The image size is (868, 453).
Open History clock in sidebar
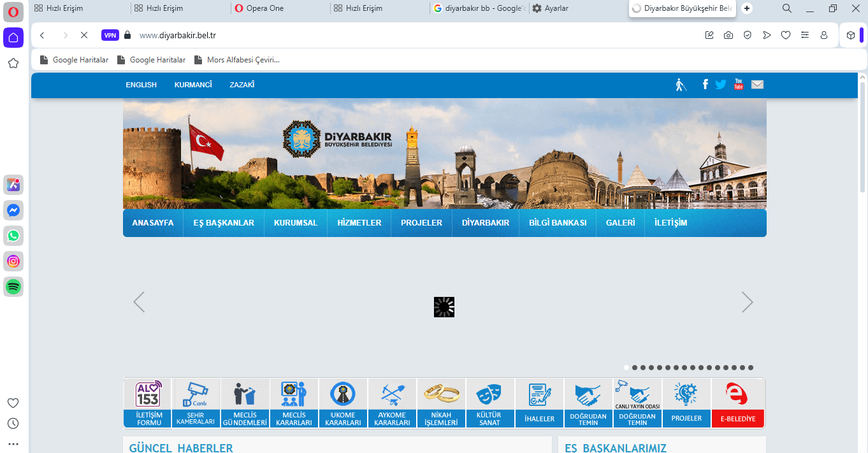click(13, 424)
